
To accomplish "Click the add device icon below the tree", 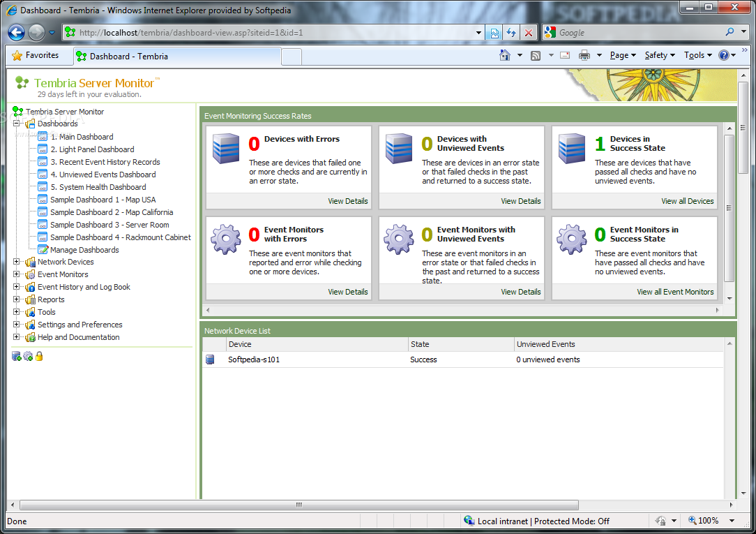I will [x=17, y=356].
